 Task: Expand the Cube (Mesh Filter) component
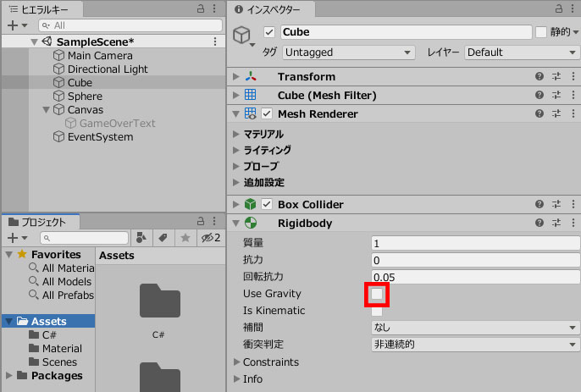coord(236,95)
